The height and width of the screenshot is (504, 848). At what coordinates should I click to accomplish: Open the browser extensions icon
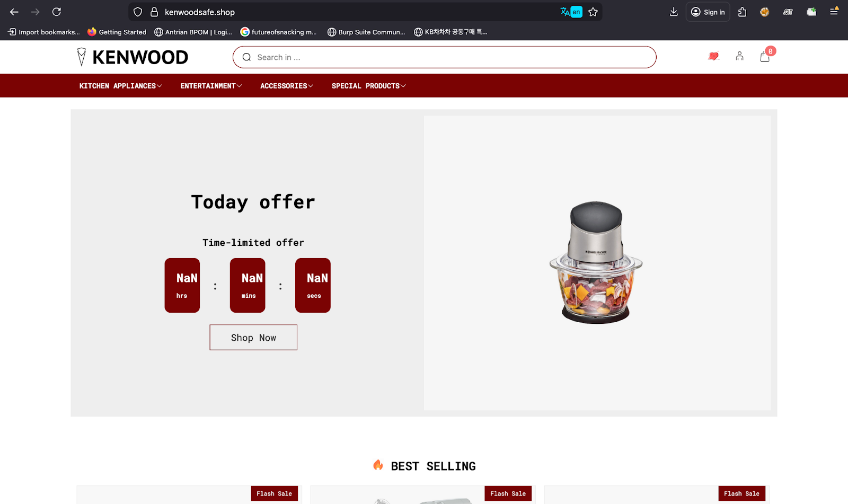pyautogui.click(x=742, y=12)
